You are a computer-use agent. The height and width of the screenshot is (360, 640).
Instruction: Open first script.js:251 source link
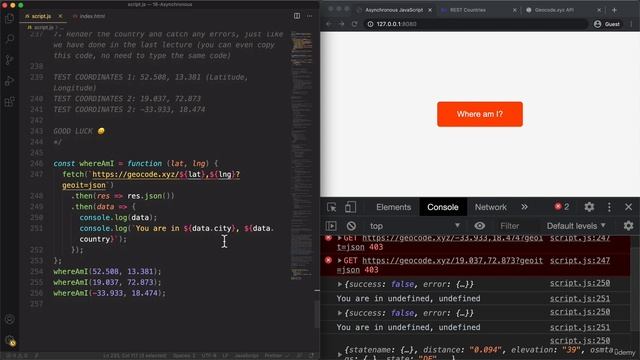pos(580,298)
